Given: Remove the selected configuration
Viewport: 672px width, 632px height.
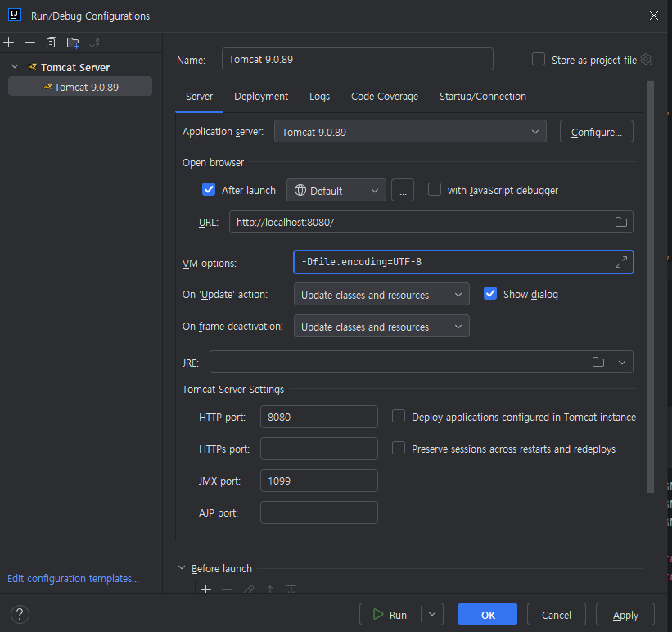Looking at the screenshot, I should (x=30, y=43).
